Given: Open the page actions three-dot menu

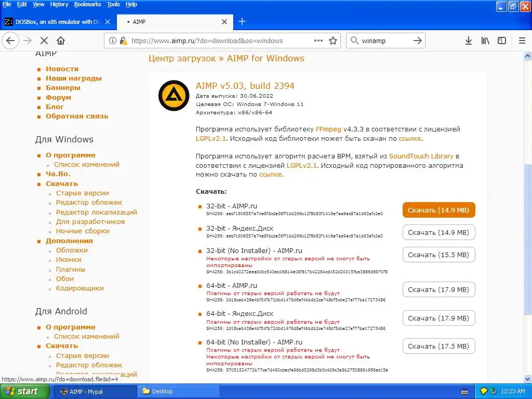Looking at the screenshot, I should click(x=318, y=41).
